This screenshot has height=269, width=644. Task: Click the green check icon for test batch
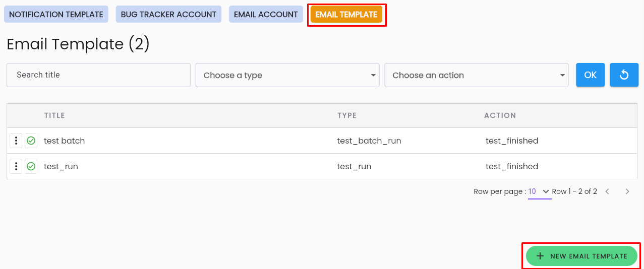(x=31, y=141)
